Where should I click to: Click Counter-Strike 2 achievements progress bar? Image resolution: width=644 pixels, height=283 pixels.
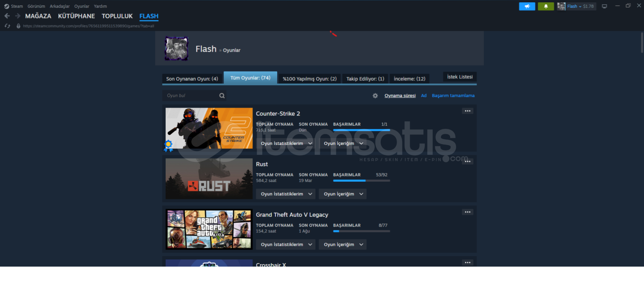[362, 130]
